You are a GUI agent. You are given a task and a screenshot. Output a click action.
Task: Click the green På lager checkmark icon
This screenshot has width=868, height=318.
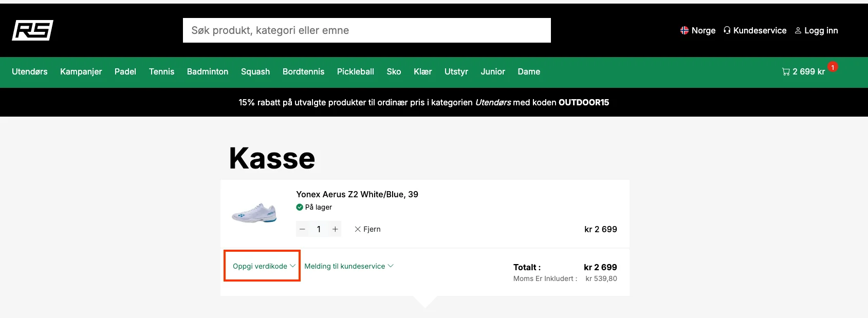click(300, 207)
